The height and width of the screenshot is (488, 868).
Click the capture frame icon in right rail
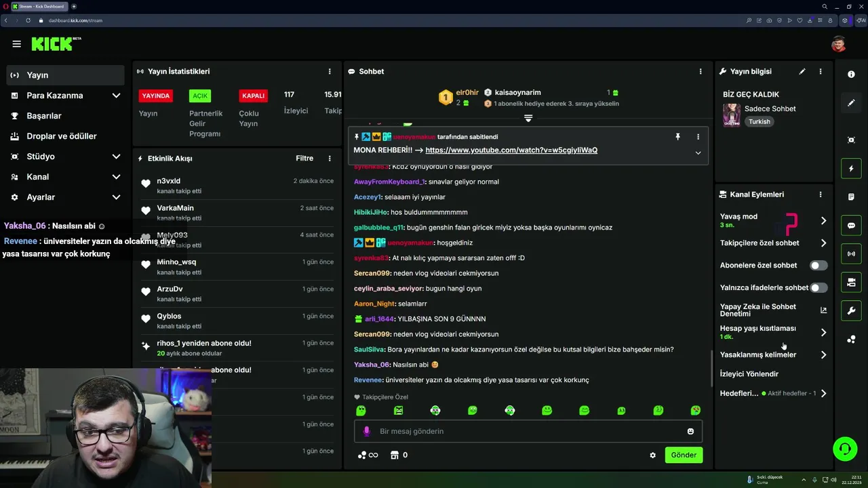pyautogui.click(x=851, y=140)
